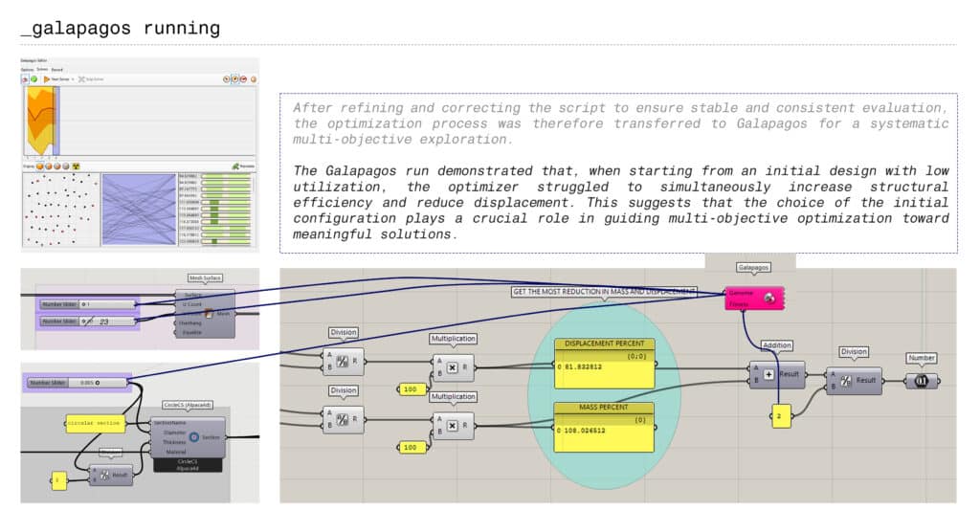This screenshot has width=980, height=510.
Task: Click the Number parameter icon
Action: tap(921, 380)
